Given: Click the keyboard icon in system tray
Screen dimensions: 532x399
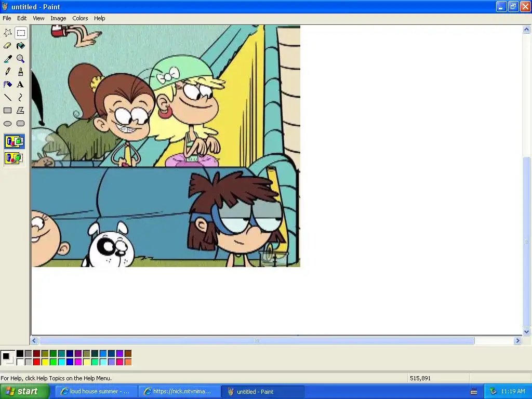Looking at the screenshot, I should pos(474,392).
